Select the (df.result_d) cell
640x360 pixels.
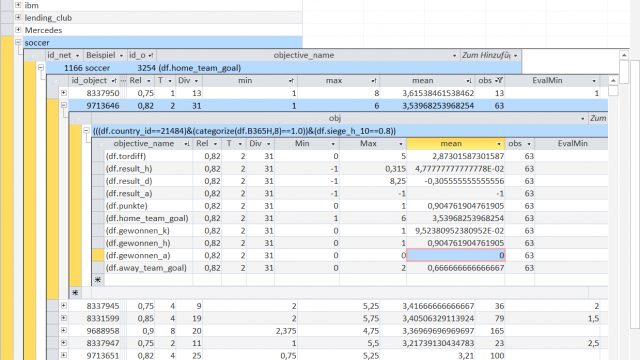148,181
